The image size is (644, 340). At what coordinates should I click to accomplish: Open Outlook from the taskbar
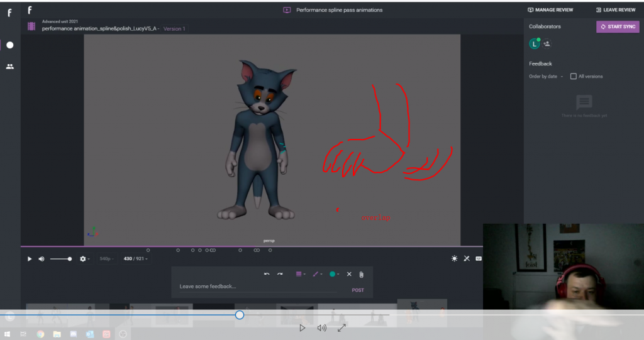click(x=90, y=334)
